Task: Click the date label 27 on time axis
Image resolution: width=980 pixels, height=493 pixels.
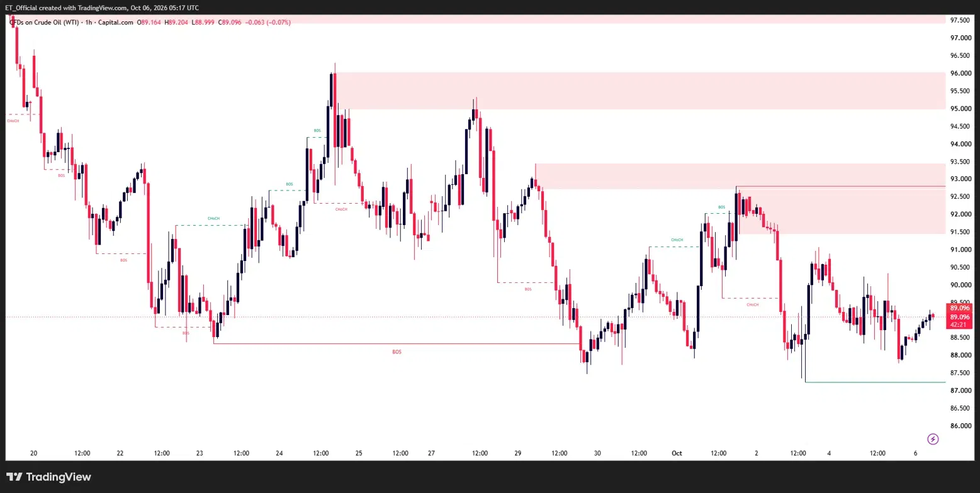Action: point(431,453)
